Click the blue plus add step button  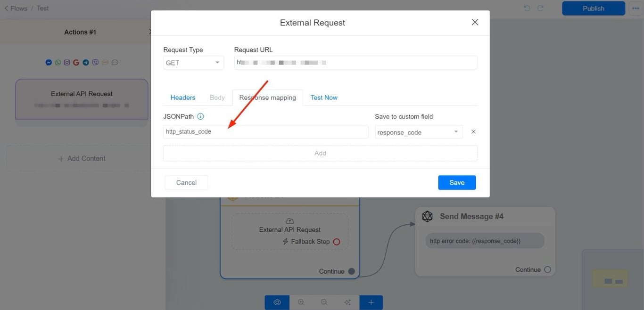point(371,302)
